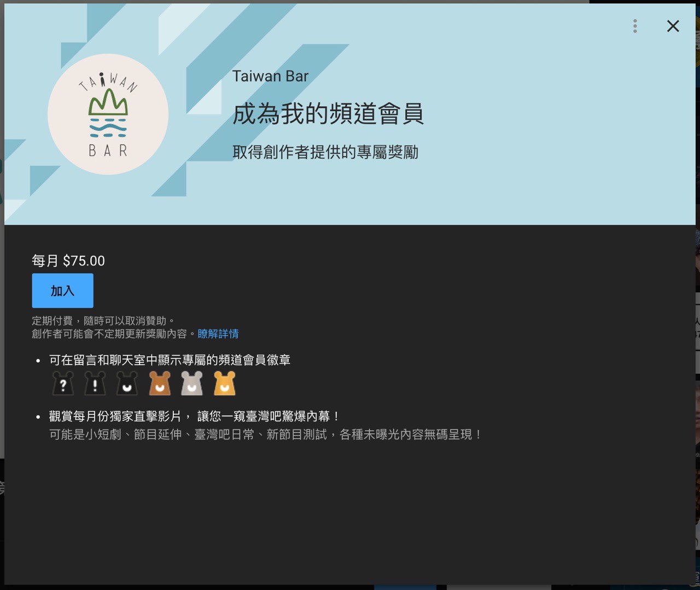Click the Taiwan Bar channel name text

(x=270, y=77)
